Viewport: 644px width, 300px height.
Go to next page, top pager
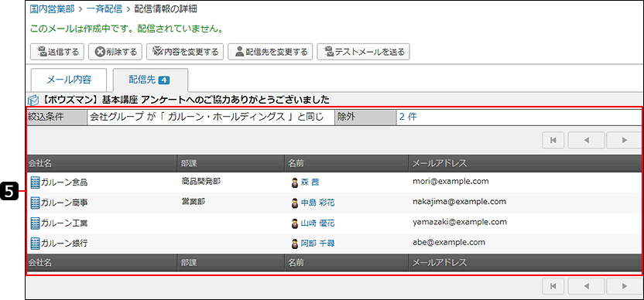tap(625, 140)
